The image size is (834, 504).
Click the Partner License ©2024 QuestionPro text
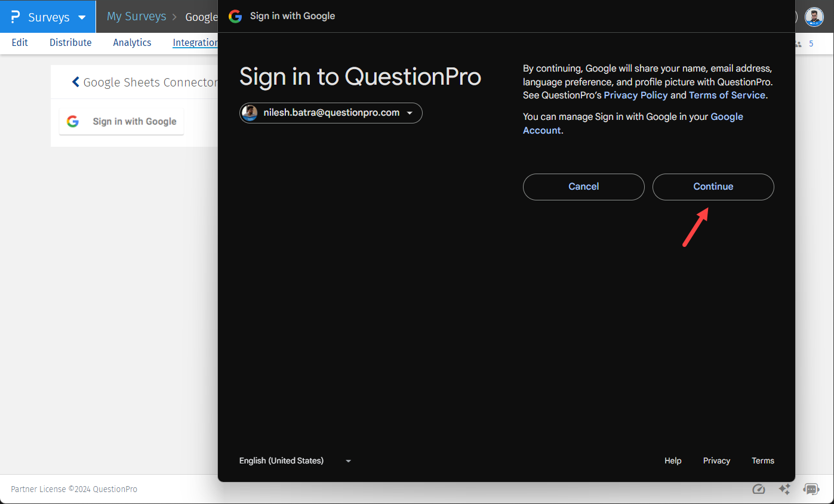click(x=74, y=489)
